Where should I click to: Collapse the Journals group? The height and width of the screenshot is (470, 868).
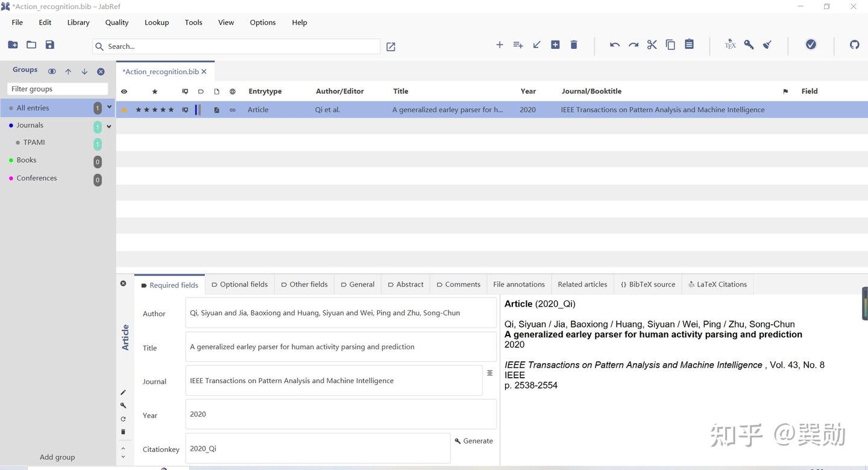pos(109,126)
